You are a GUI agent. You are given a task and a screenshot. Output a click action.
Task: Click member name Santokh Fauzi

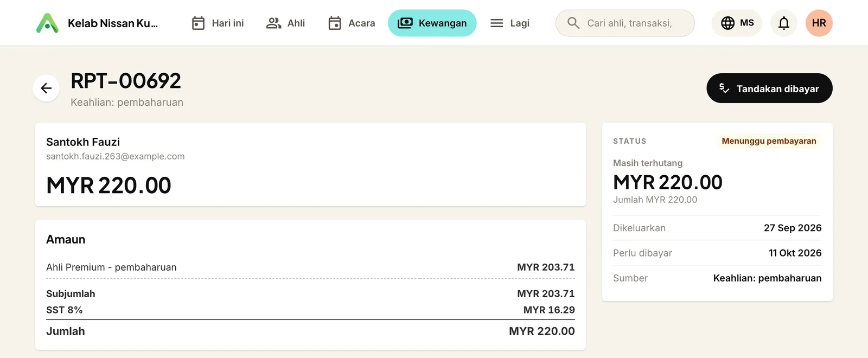tap(83, 142)
